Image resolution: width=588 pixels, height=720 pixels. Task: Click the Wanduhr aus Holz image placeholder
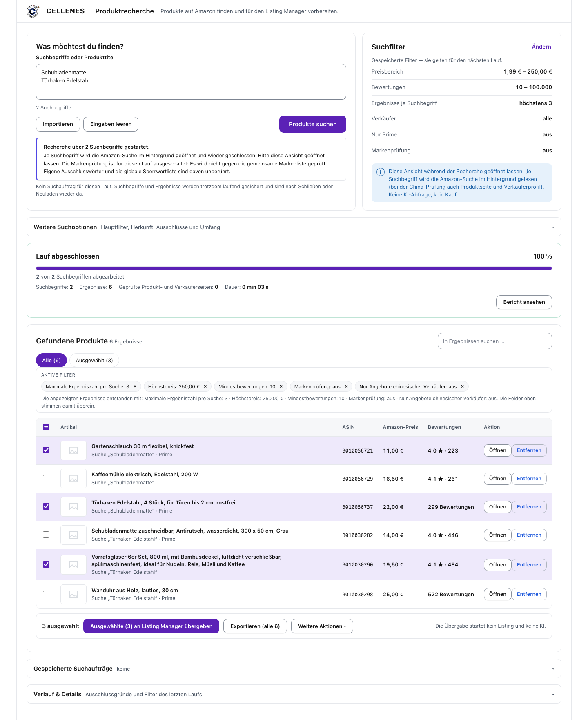coord(73,594)
